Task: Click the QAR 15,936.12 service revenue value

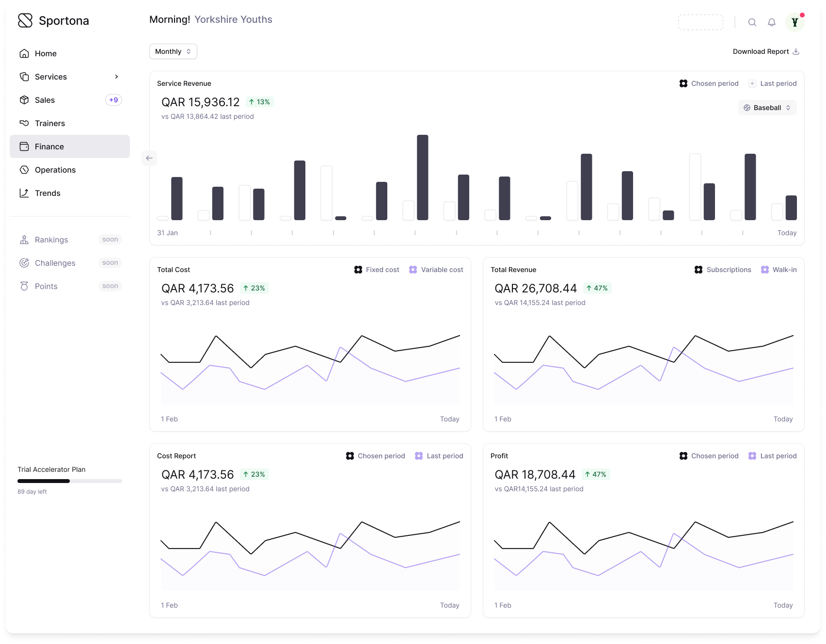Action: point(201,102)
